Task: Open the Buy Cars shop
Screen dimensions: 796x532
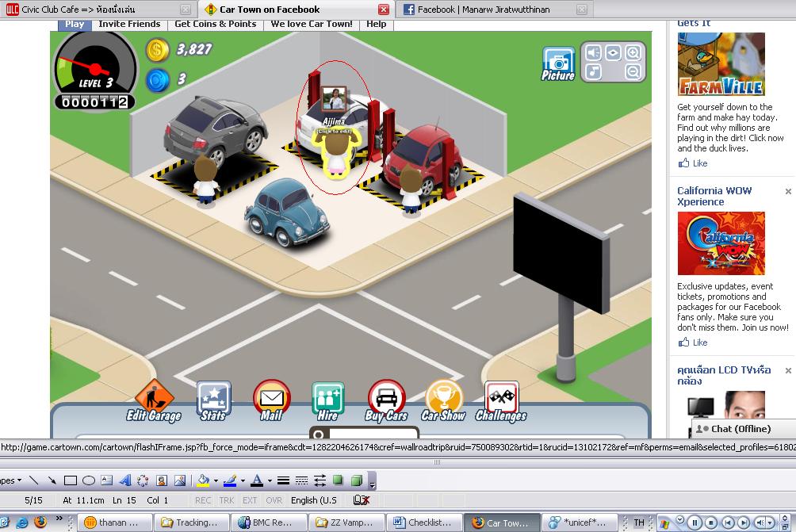Action: point(386,400)
